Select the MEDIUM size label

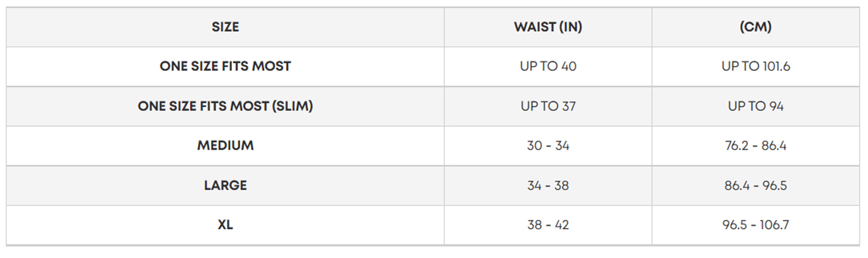pyautogui.click(x=225, y=145)
